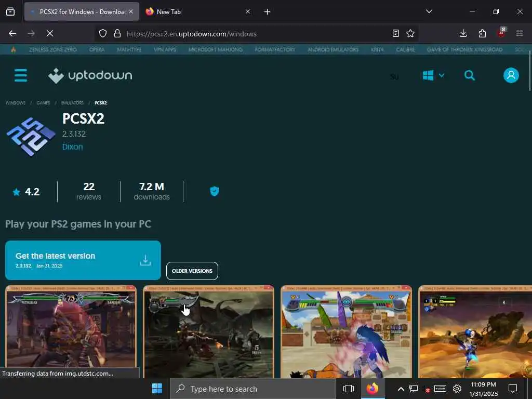Go to Uptodown home via logo

coord(90,75)
